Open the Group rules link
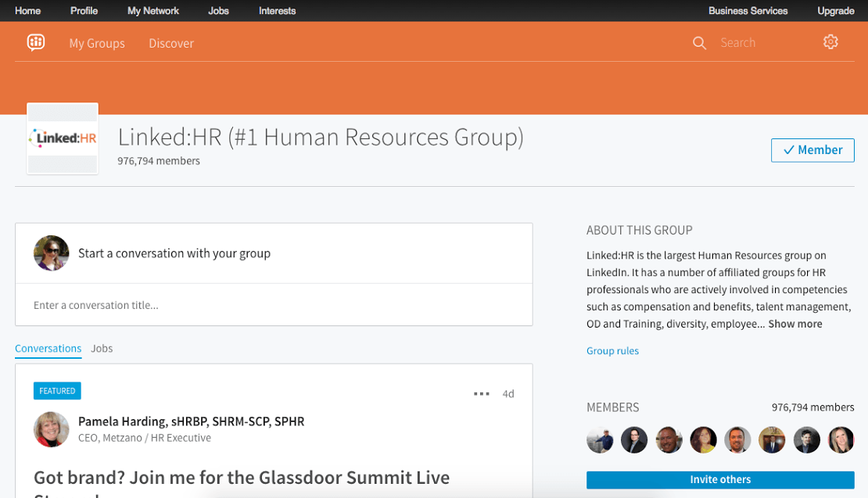Image resolution: width=868 pixels, height=498 pixels. click(612, 351)
